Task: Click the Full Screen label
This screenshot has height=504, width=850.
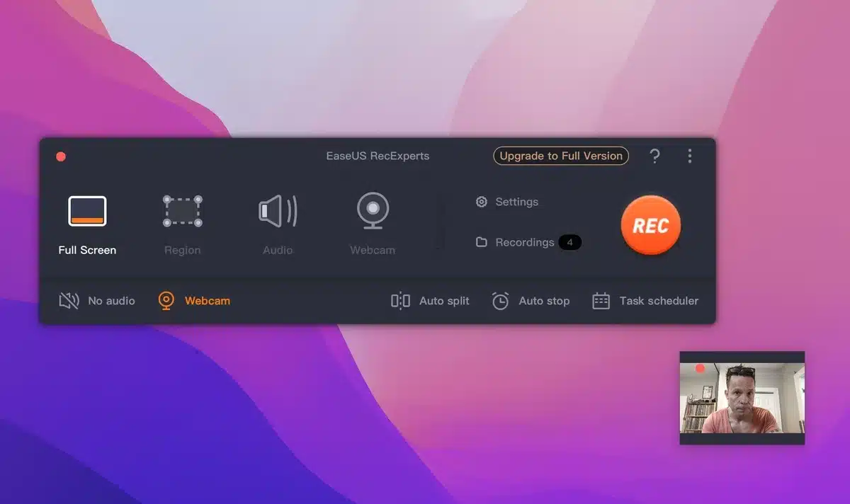Action: tap(87, 250)
